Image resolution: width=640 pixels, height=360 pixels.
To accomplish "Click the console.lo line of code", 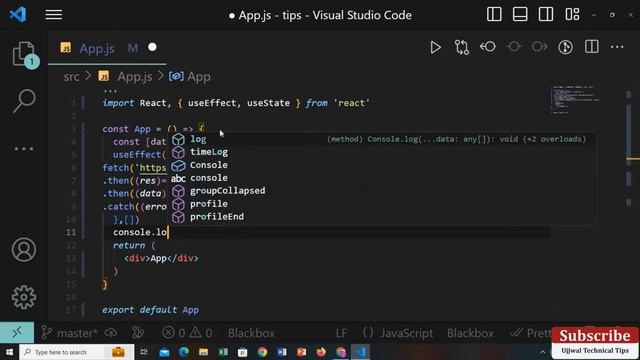I will click(x=140, y=232).
